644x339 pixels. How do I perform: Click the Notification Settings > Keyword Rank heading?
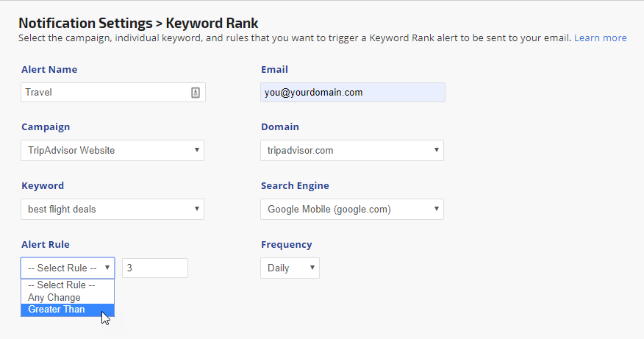pos(138,23)
